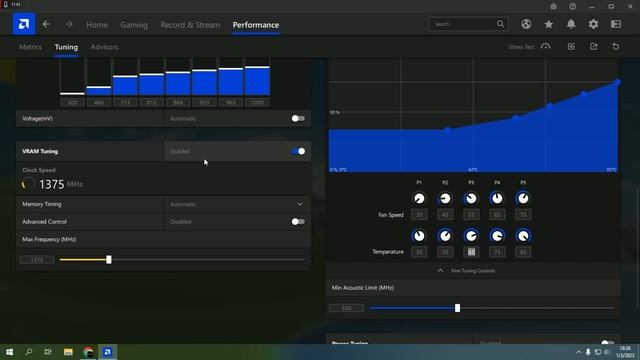Viewport: 640px width, 360px height.
Task: Click the highlighted P3 Temperature value field
Action: pos(471,252)
